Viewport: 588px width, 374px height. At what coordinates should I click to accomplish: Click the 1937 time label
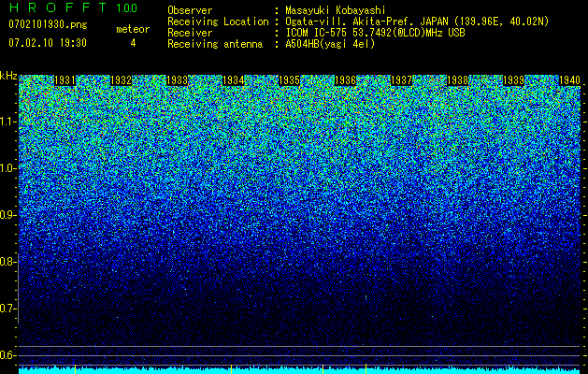pyautogui.click(x=402, y=80)
